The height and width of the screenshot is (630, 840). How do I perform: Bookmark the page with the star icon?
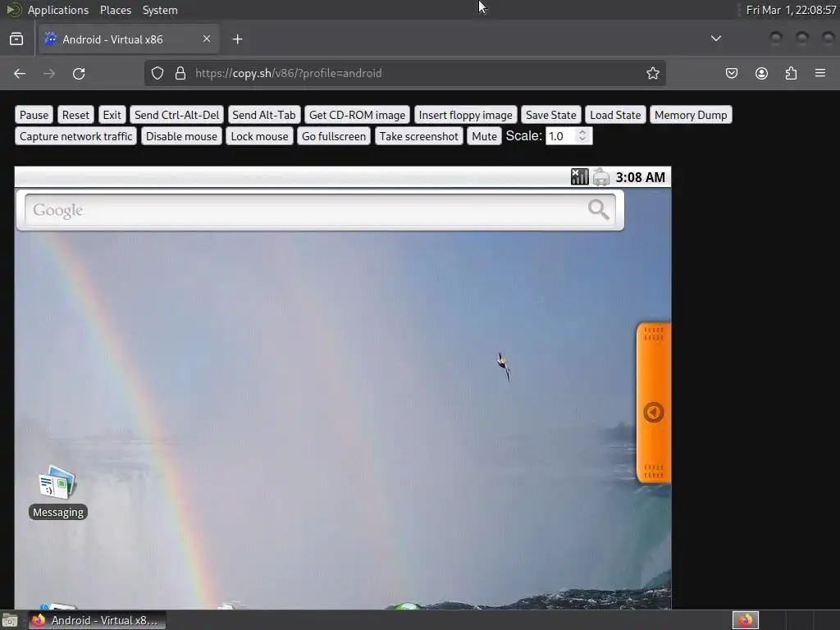pyautogui.click(x=652, y=73)
